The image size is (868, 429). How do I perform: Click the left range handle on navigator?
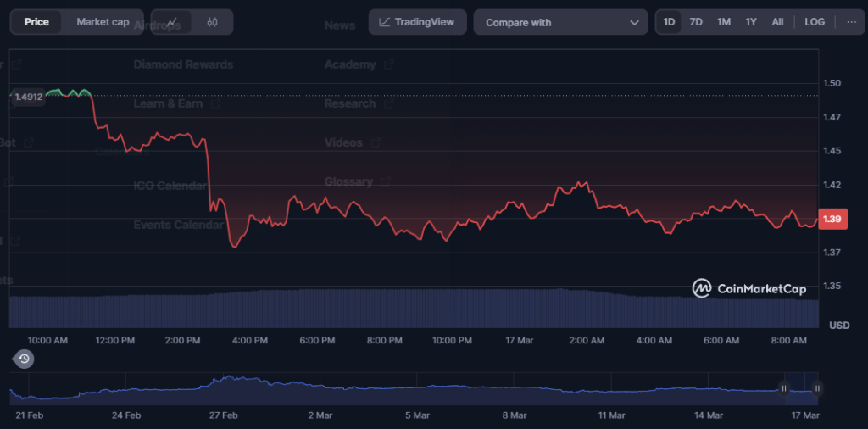[x=784, y=388]
